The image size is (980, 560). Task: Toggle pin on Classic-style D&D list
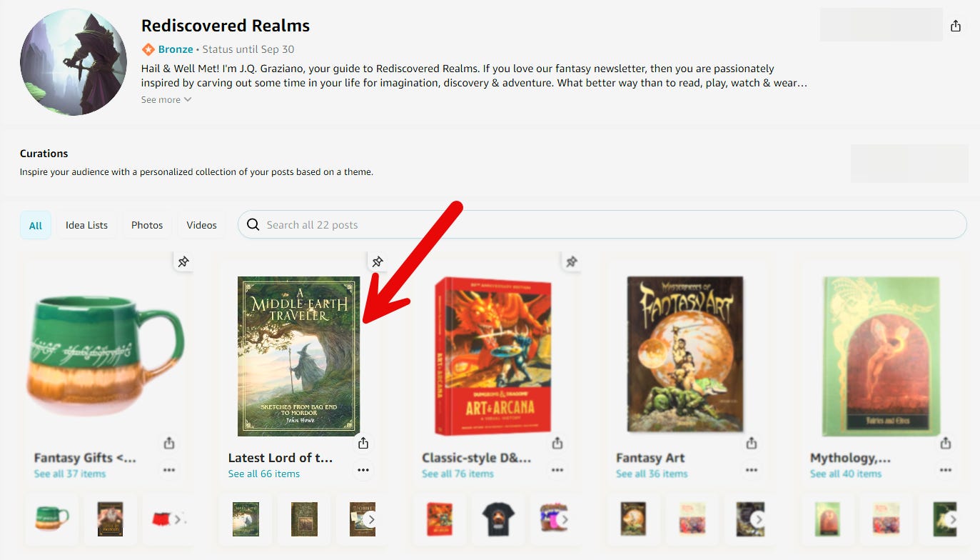pyautogui.click(x=572, y=262)
